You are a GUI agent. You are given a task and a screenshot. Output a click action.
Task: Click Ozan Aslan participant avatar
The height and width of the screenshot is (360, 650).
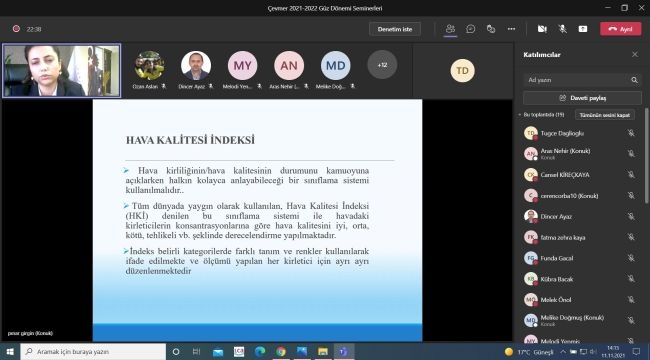(149, 66)
